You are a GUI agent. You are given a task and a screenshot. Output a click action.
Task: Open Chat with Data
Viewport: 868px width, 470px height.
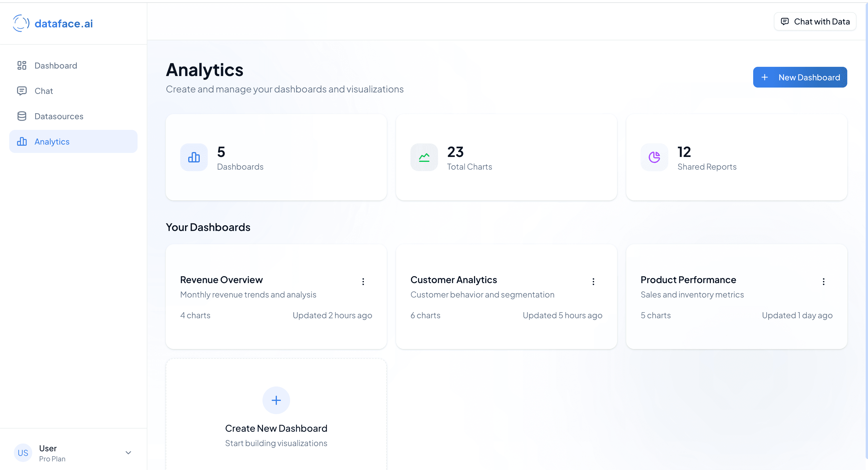pos(815,21)
